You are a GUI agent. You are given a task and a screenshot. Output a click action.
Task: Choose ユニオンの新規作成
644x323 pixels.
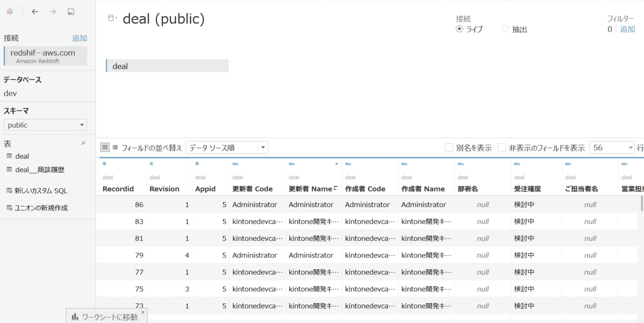(41, 208)
